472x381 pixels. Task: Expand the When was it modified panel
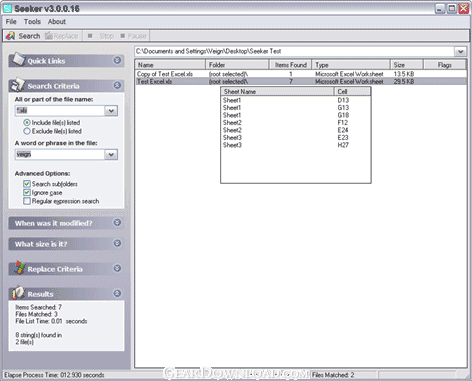[117, 222]
